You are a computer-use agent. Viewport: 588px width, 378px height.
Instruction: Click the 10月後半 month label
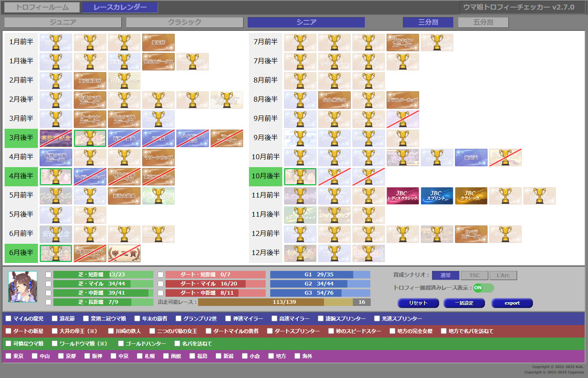click(x=266, y=176)
